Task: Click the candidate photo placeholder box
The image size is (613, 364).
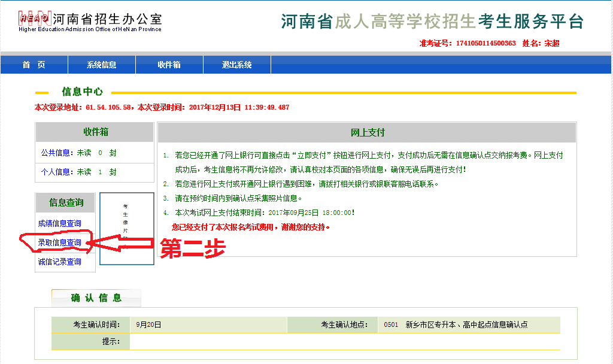Action: coord(126,228)
